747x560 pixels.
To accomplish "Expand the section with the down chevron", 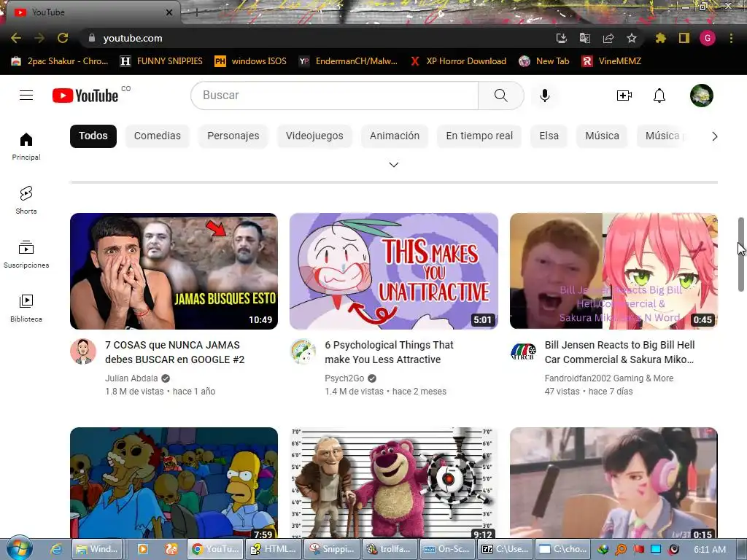I will click(393, 165).
